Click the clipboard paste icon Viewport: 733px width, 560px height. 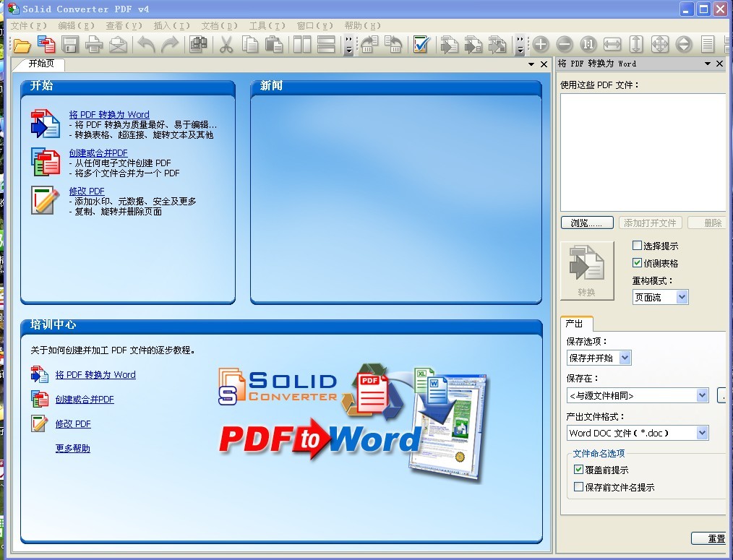[274, 45]
